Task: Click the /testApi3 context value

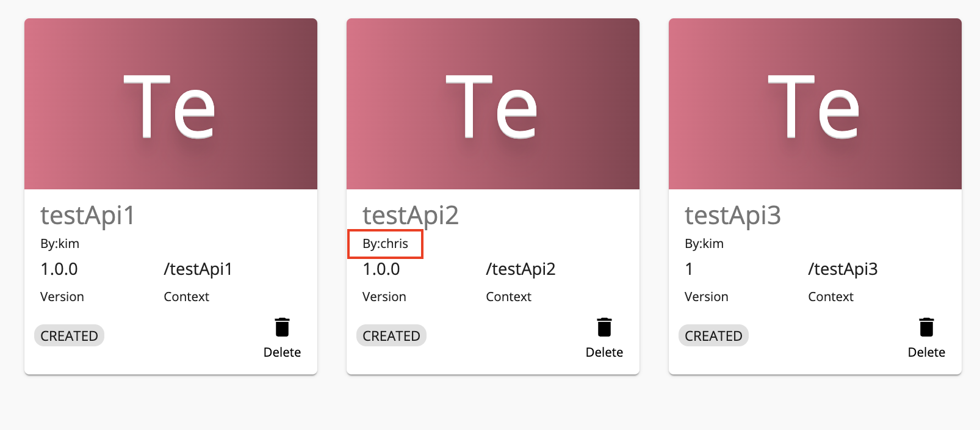Action: click(x=843, y=269)
